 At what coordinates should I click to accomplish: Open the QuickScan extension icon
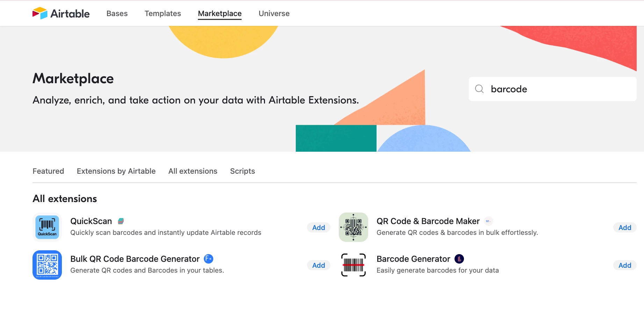(x=47, y=227)
